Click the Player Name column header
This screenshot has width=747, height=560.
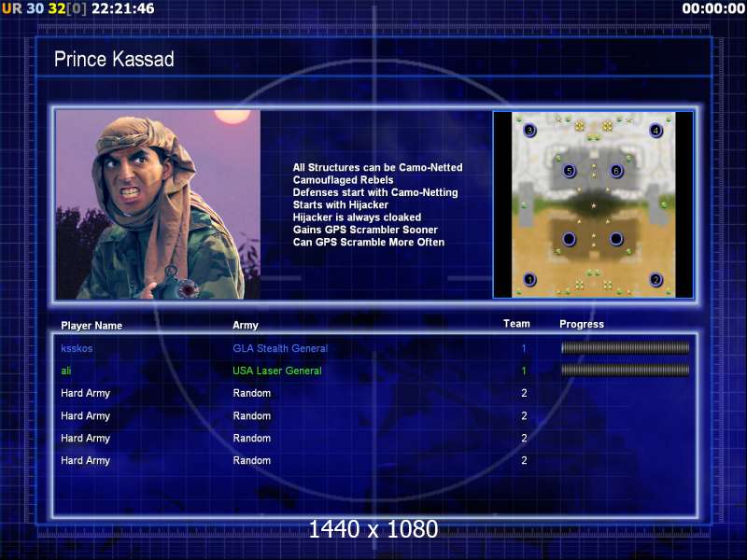[x=92, y=326]
